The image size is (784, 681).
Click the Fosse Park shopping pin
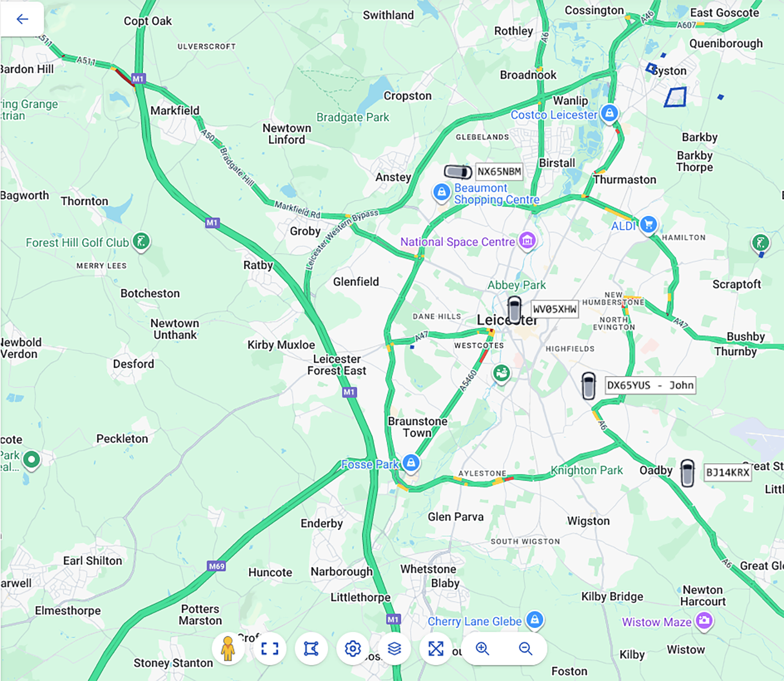[411, 464]
